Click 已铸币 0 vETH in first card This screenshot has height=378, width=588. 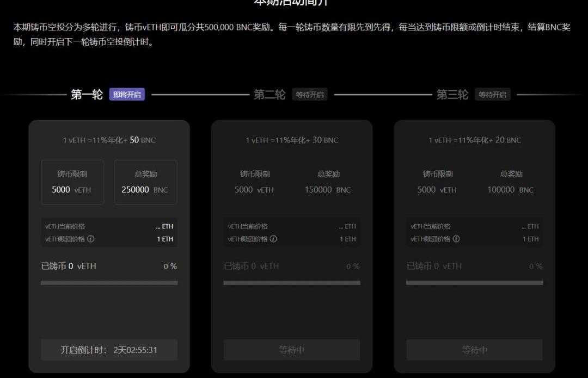(x=69, y=266)
